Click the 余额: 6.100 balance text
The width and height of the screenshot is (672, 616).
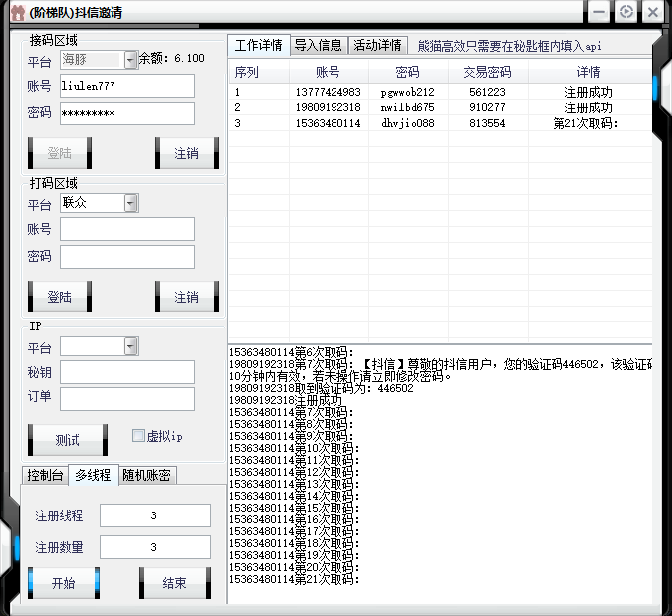tap(172, 58)
